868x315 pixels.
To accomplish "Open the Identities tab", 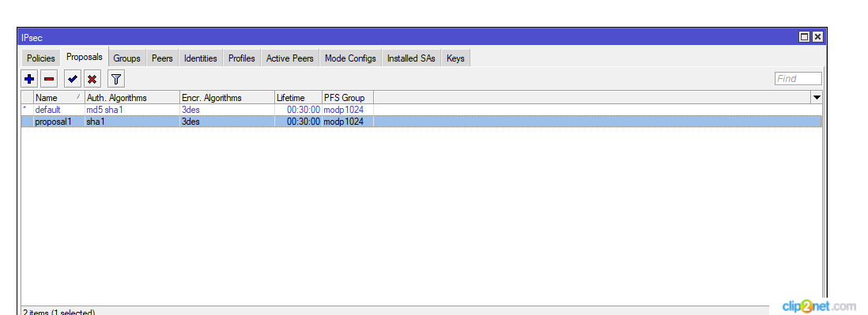I will tap(200, 58).
